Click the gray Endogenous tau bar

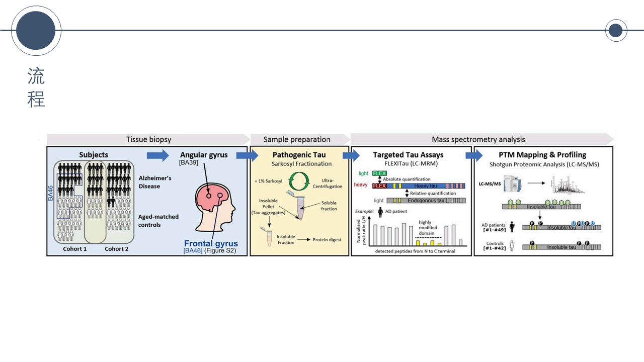tap(427, 200)
